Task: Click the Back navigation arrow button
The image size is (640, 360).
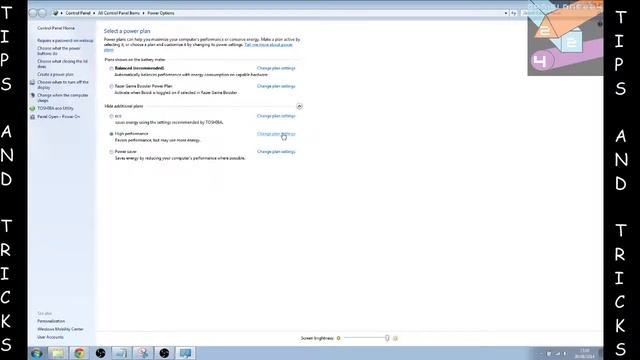Action: click(x=33, y=13)
